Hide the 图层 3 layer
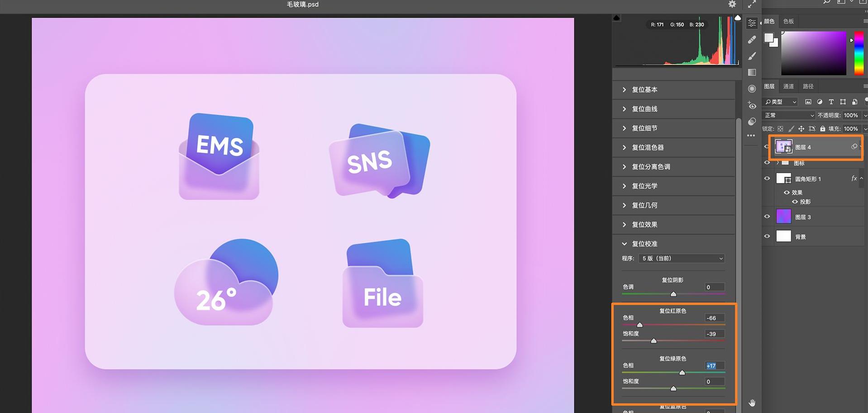This screenshot has width=868, height=413. pyautogui.click(x=767, y=216)
